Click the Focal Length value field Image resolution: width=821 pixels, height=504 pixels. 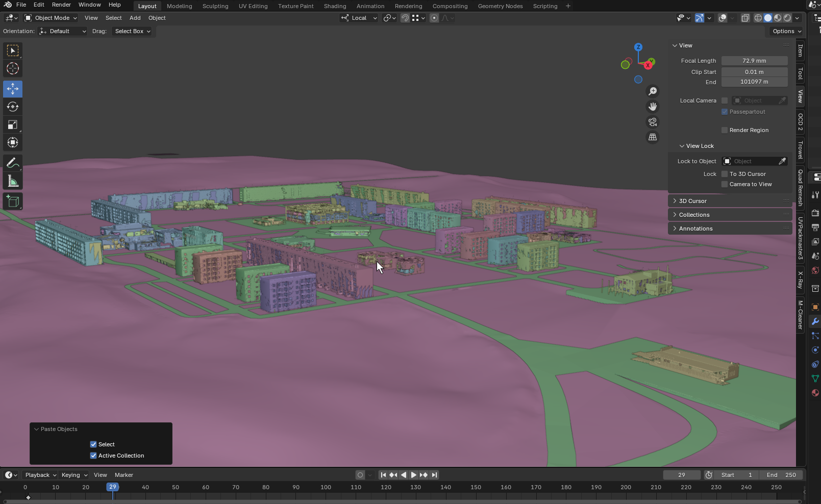[754, 61]
